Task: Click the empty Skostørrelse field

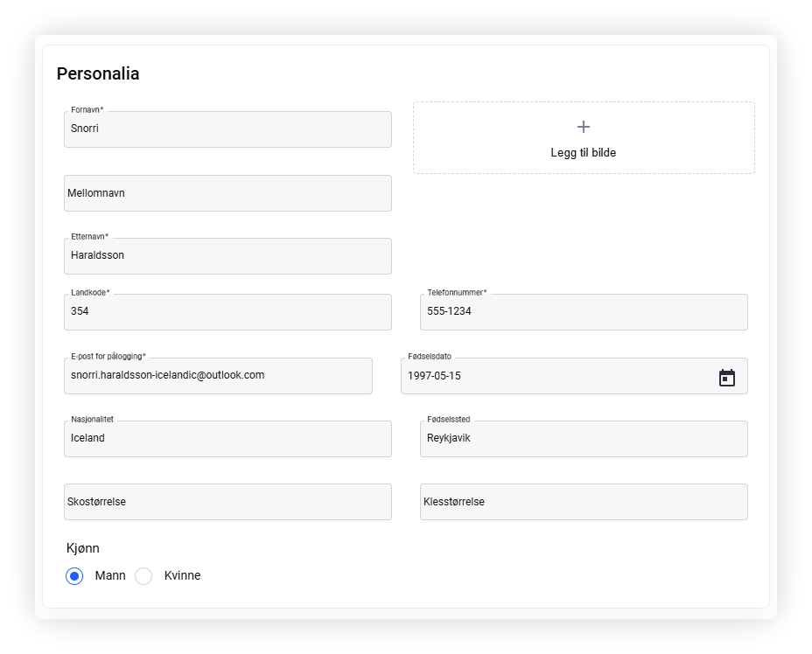Action: point(227,502)
